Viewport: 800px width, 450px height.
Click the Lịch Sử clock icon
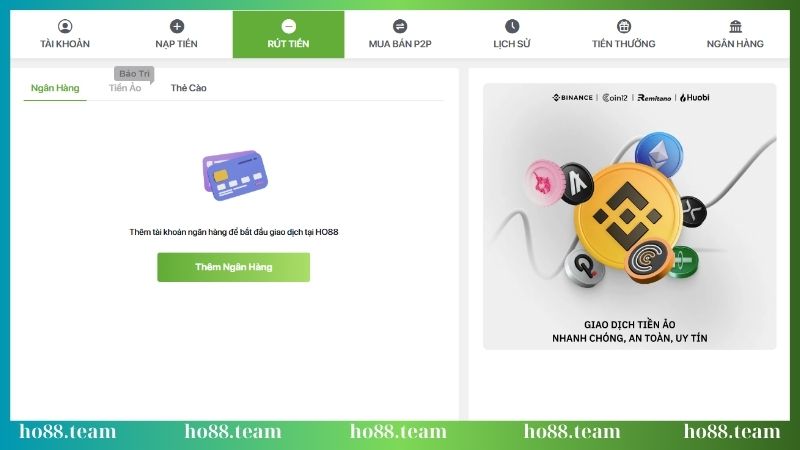[512, 26]
